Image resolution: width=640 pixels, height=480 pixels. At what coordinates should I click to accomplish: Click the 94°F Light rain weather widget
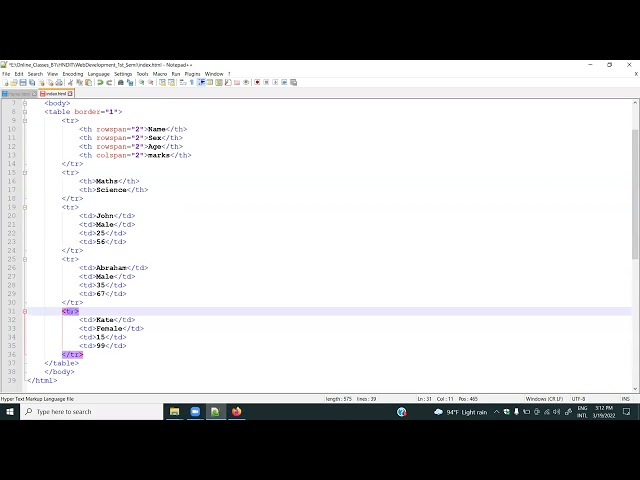coord(461,412)
